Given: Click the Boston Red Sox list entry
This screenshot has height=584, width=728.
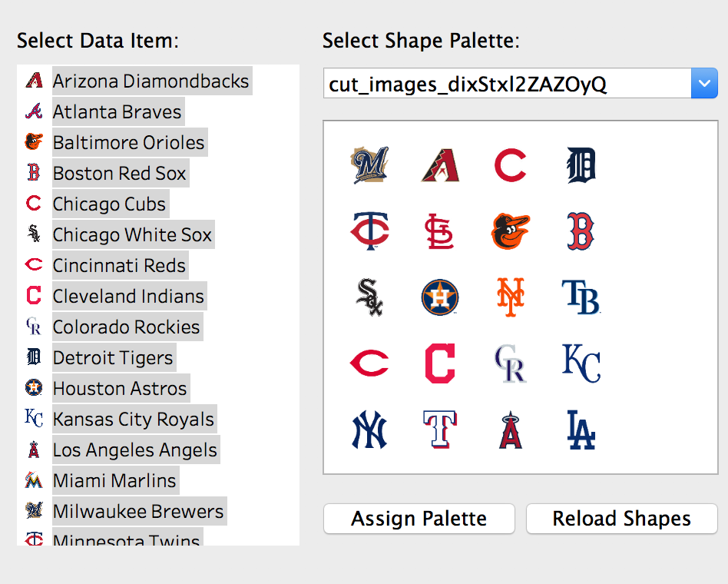Looking at the screenshot, I should pos(119,173).
